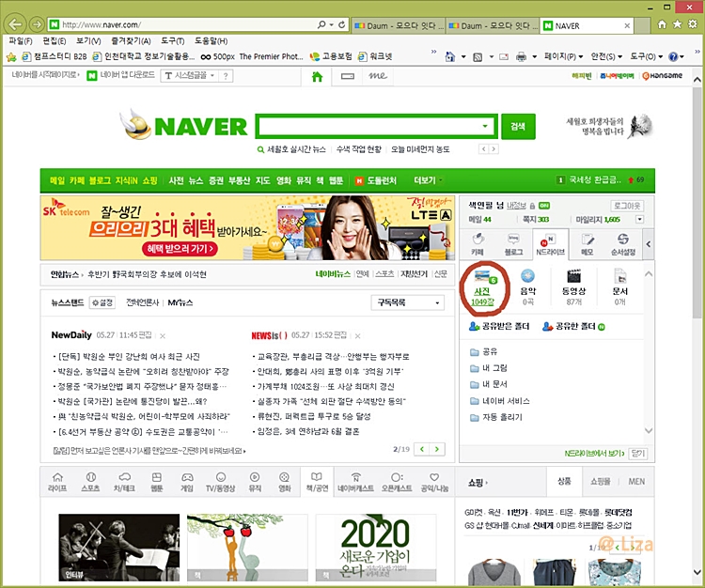Click the print icon in command bar
Viewport: 705px width, 588px height.
[521, 56]
